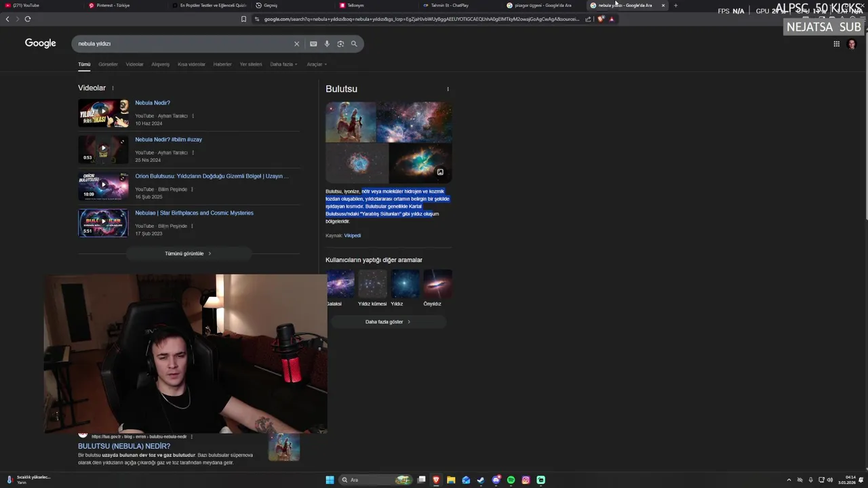
Task: Open File Explorer from the taskbar
Action: (x=451, y=480)
